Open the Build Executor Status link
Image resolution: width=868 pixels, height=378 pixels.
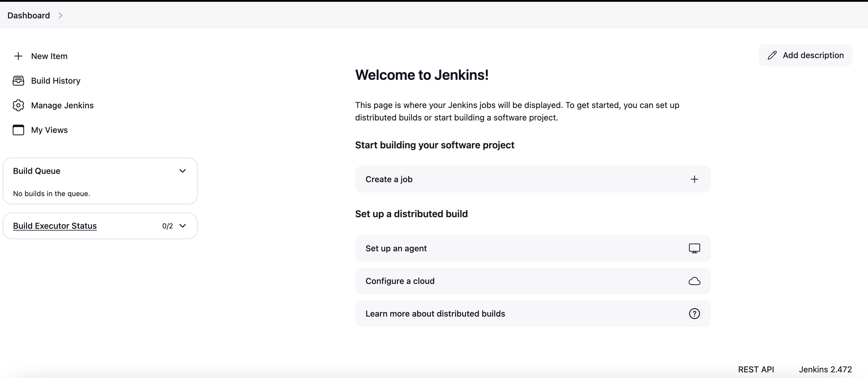point(55,226)
